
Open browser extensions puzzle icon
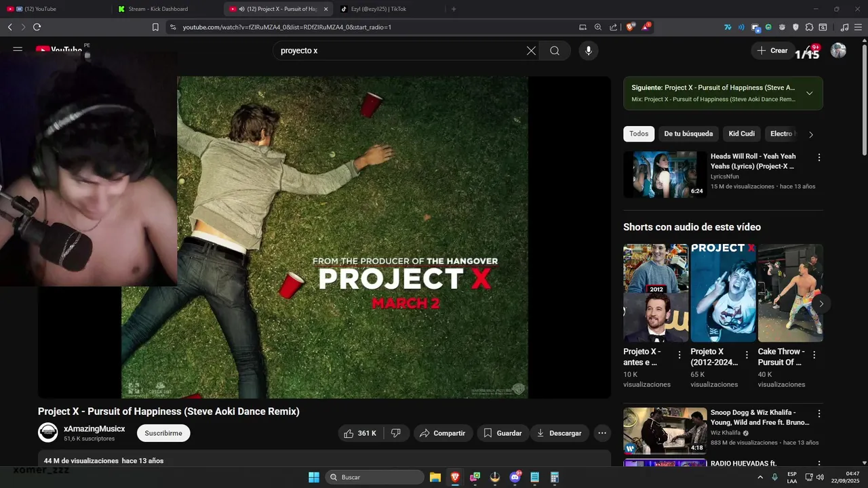tap(809, 27)
